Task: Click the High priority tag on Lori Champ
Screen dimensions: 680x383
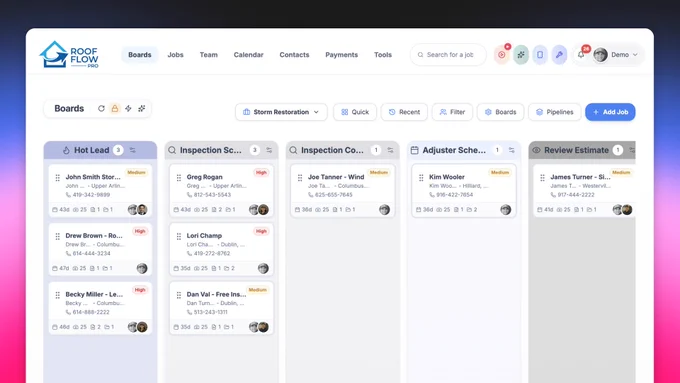Action: click(261, 231)
